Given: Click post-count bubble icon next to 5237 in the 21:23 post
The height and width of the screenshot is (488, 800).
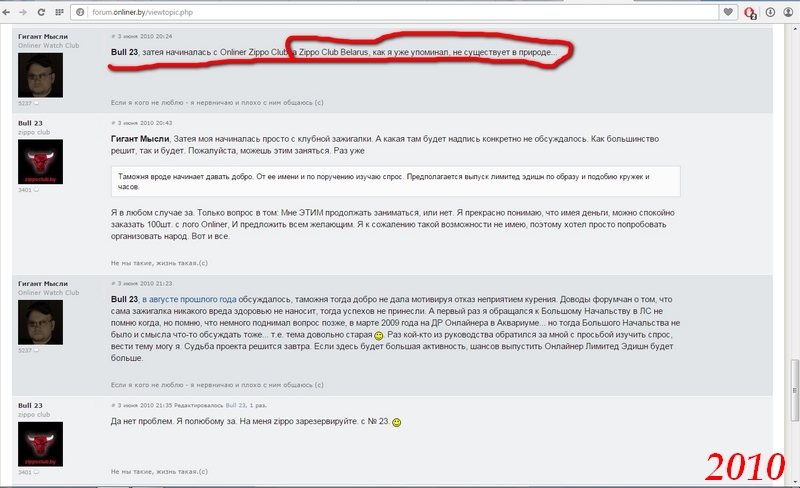Looking at the screenshot, I should [36, 350].
